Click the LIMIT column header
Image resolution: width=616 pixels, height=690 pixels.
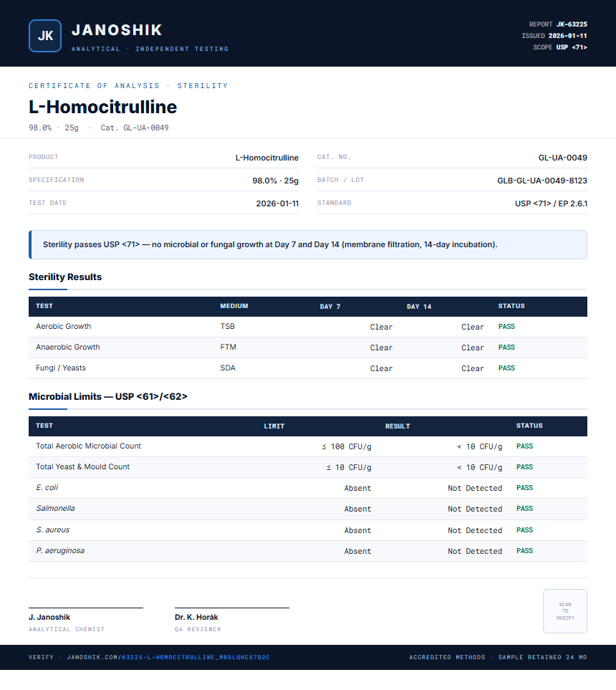274,426
